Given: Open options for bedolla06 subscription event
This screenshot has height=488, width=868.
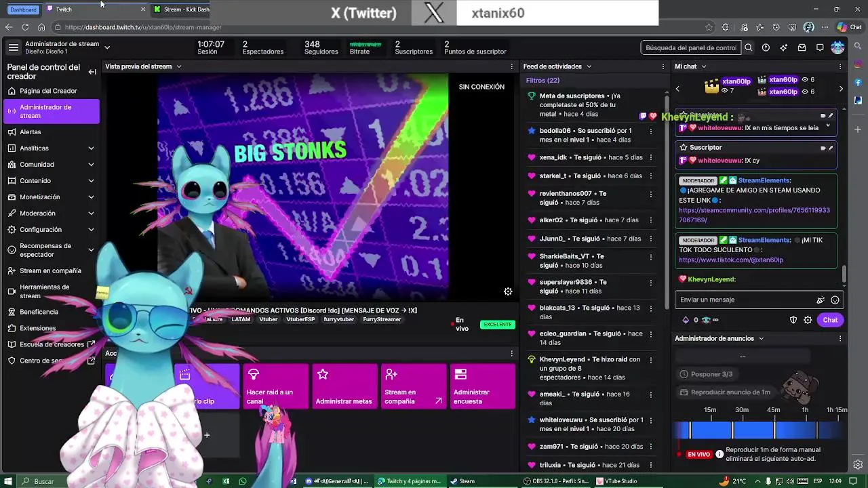Looking at the screenshot, I should [651, 131].
